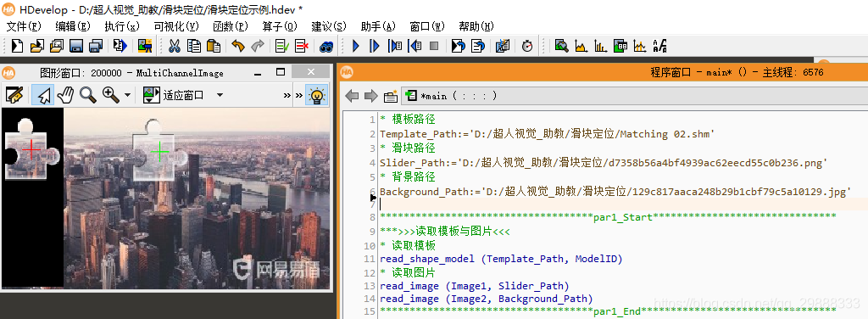This screenshot has width=868, height=319.
Task: Click the read_shape_model code line
Action: coord(502,259)
